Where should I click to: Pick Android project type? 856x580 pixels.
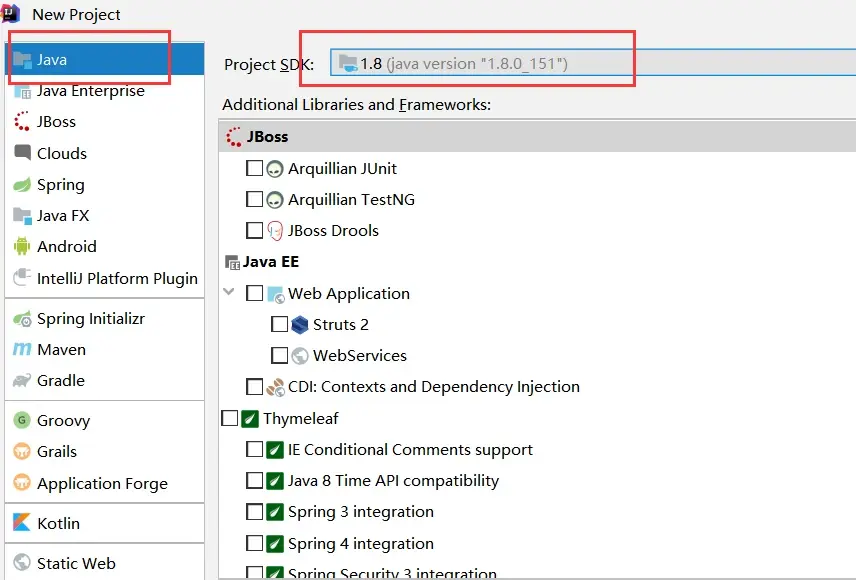click(105, 247)
